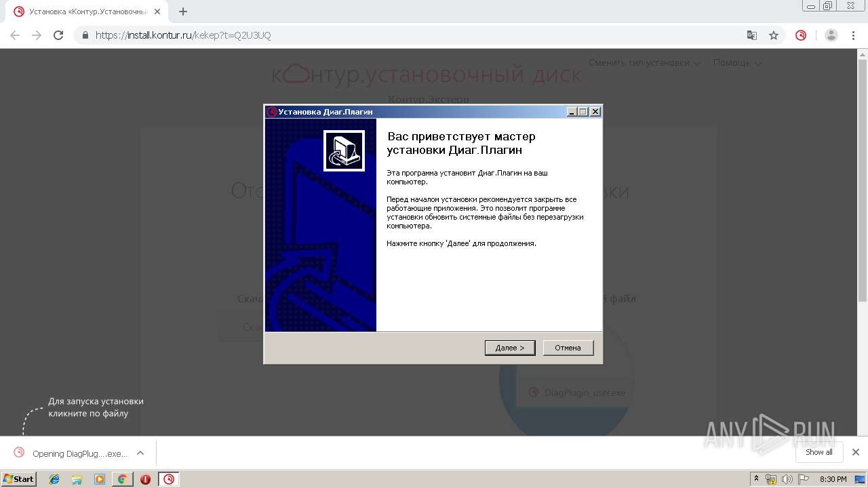Open a new browser tab
Image resolution: width=868 pixels, height=488 pixels.
tap(183, 12)
